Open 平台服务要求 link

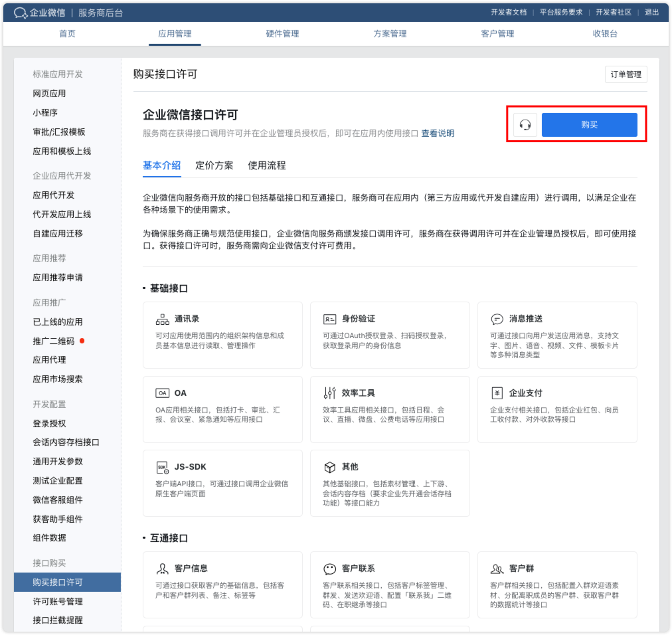[561, 13]
